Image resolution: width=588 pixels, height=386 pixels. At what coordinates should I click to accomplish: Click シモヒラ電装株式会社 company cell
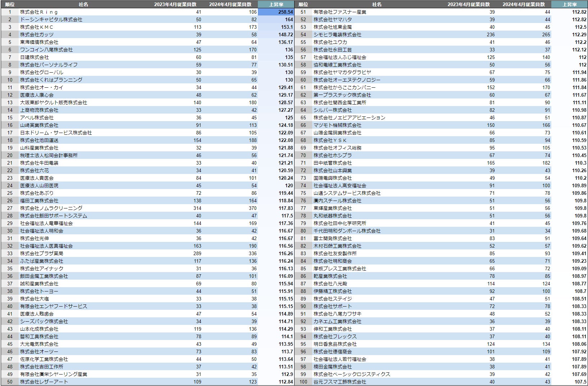point(337,35)
